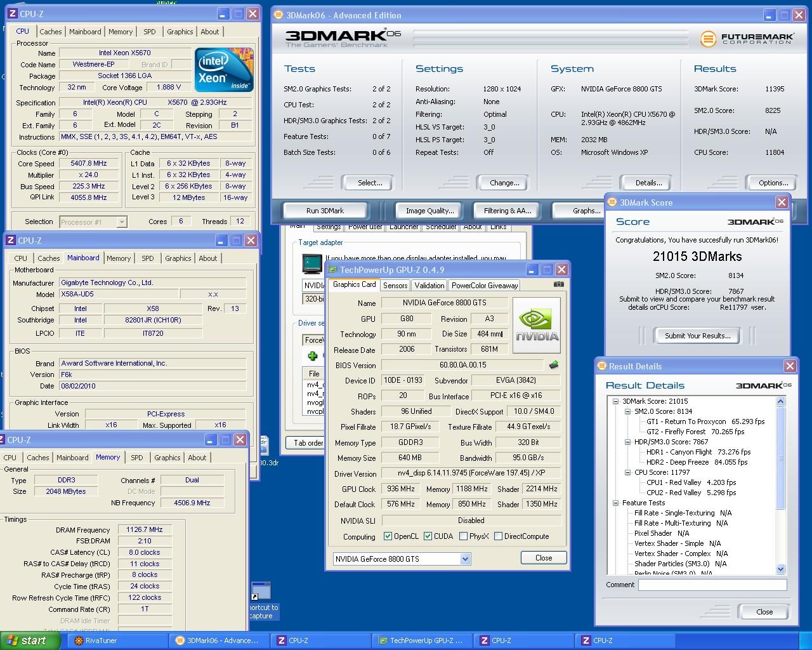
Task: Click Close in the Result Details window
Action: 764,612
